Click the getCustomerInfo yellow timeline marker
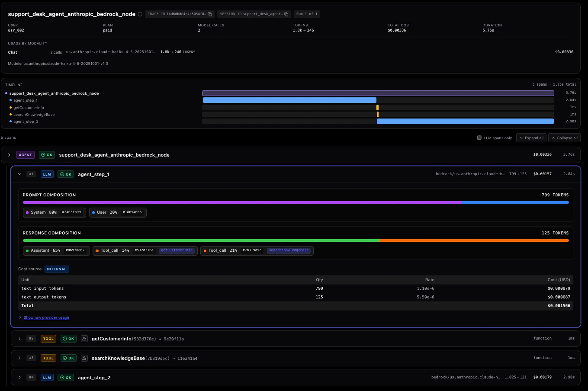Screen dimensions: 588x391 coord(377,107)
